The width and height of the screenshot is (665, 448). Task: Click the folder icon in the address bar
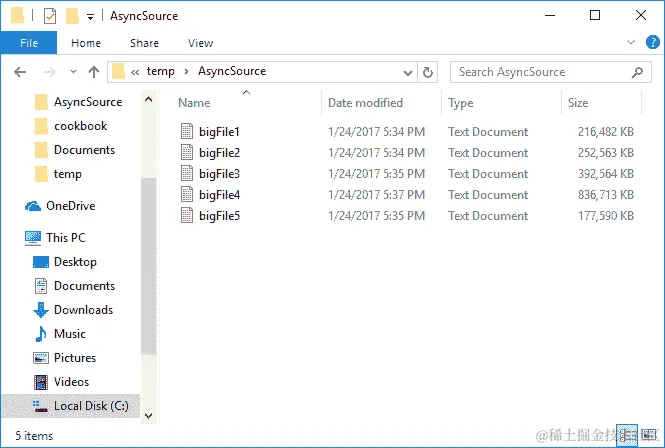pyautogui.click(x=118, y=72)
